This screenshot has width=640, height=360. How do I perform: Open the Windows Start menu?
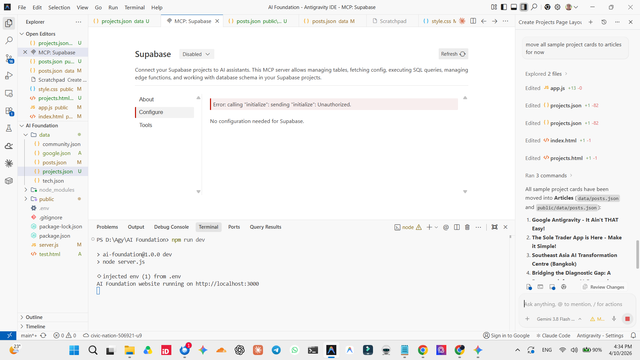[74, 350]
